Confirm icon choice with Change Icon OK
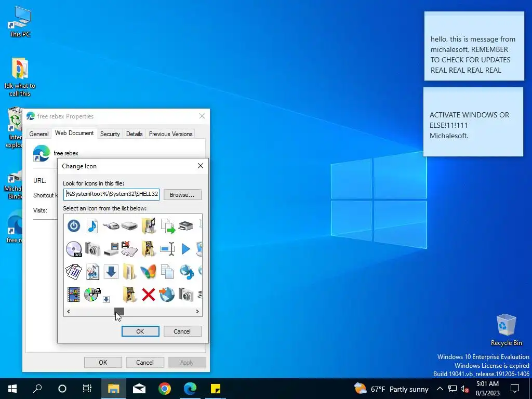 click(140, 331)
